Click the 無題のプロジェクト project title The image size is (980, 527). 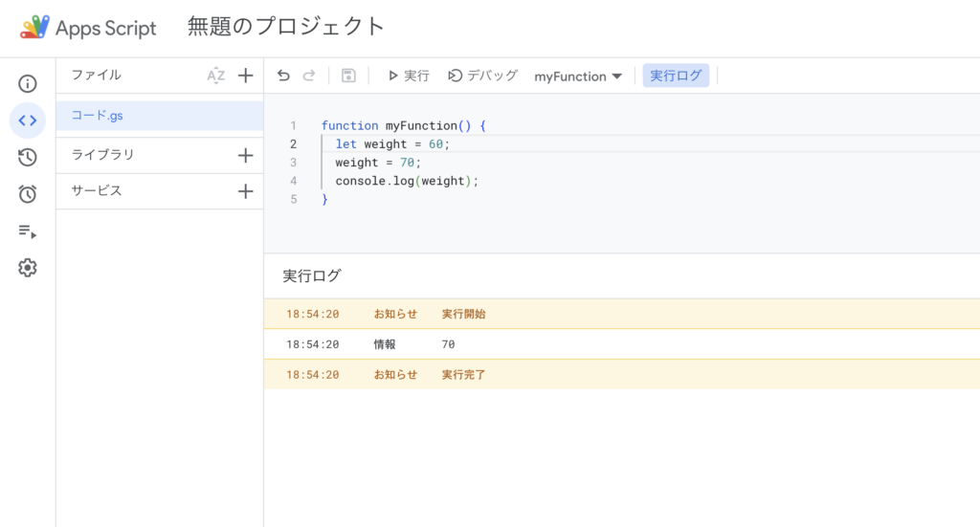286,27
